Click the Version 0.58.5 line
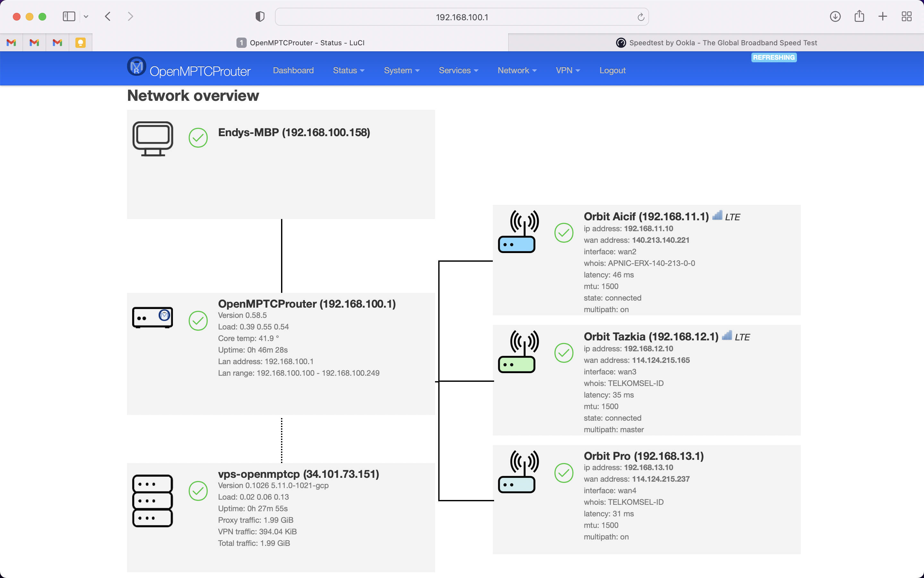The image size is (924, 578). click(243, 315)
